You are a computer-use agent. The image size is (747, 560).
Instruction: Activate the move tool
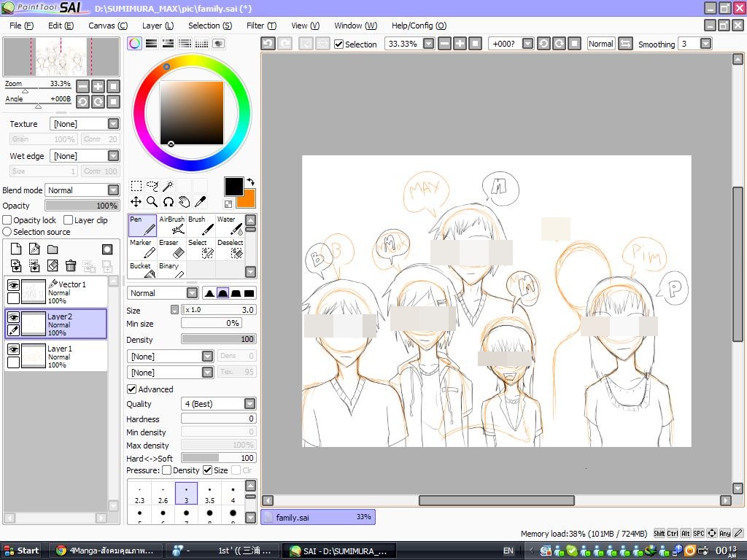click(x=136, y=202)
